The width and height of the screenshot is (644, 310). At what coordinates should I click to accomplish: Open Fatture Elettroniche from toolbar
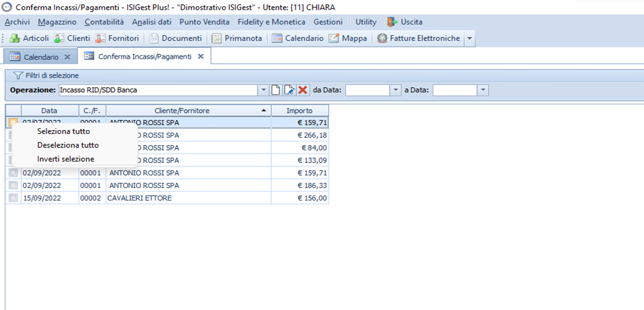pyautogui.click(x=418, y=39)
